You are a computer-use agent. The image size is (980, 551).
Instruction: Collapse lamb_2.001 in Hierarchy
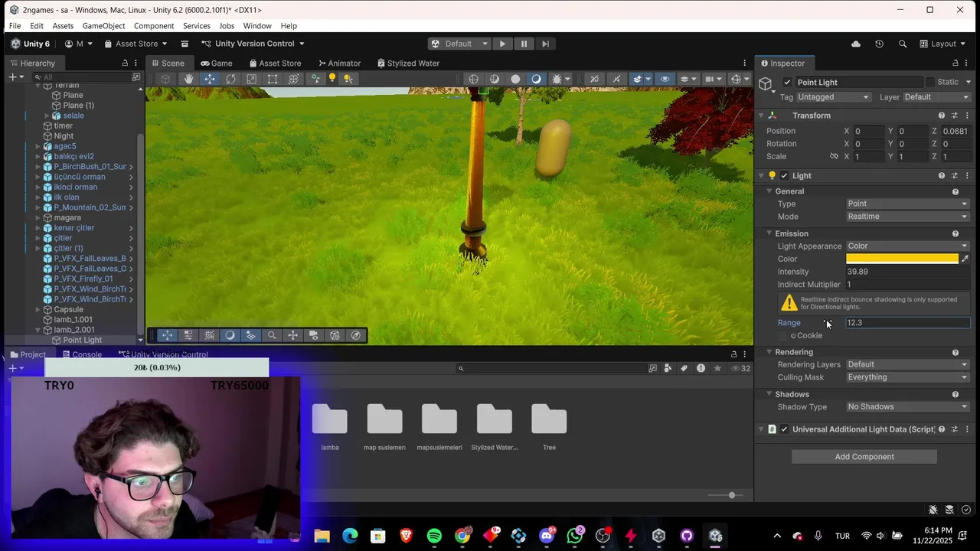(38, 330)
